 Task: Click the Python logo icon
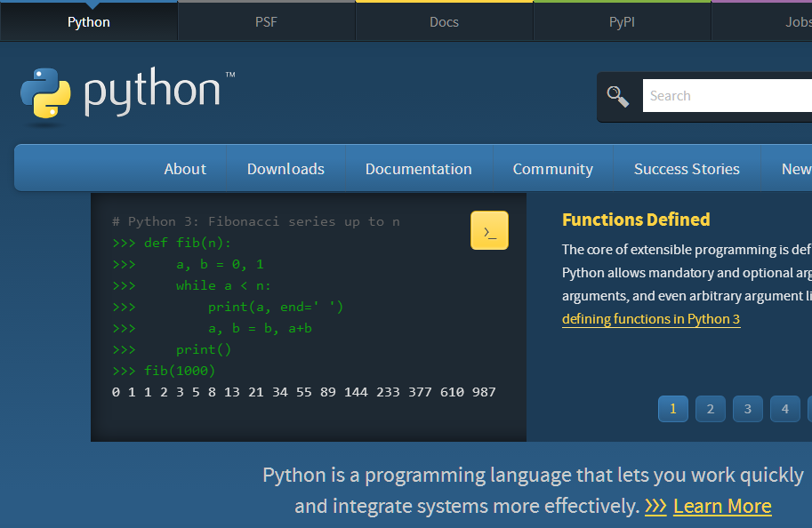[46, 93]
